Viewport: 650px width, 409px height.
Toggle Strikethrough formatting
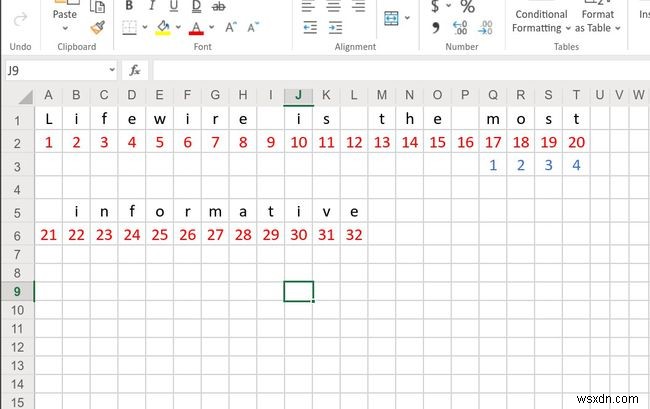(218, 6)
